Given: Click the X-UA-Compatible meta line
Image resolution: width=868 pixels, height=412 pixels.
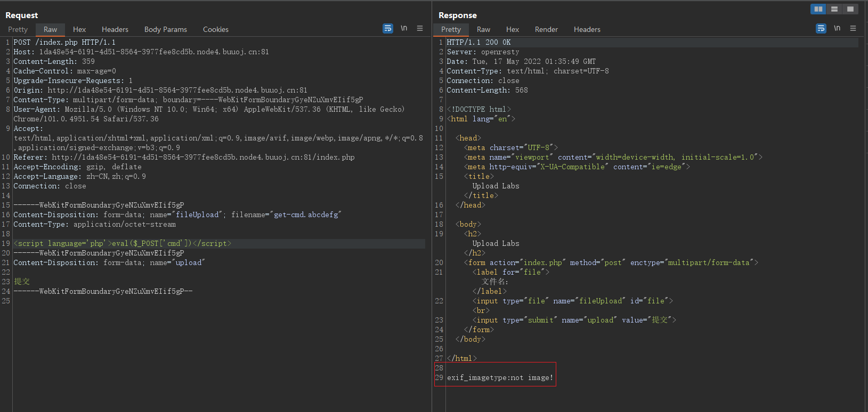Looking at the screenshot, I should (x=577, y=167).
